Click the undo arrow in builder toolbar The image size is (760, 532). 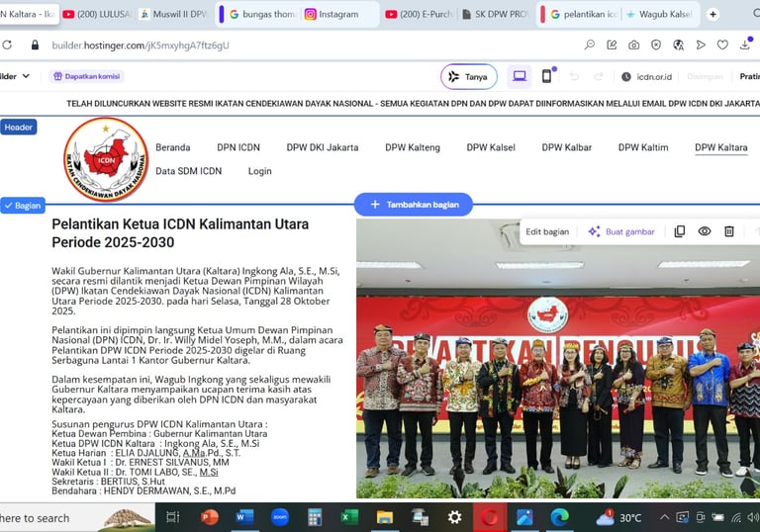point(574,76)
